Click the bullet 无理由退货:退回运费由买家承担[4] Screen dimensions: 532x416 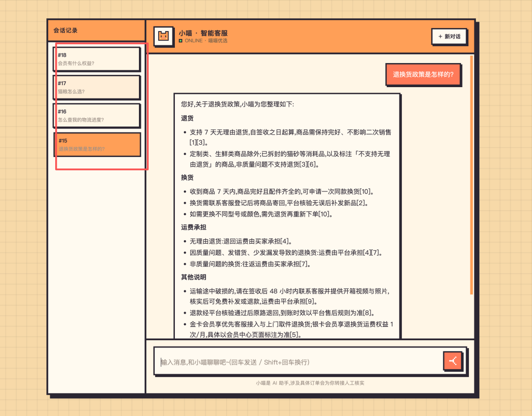point(240,241)
